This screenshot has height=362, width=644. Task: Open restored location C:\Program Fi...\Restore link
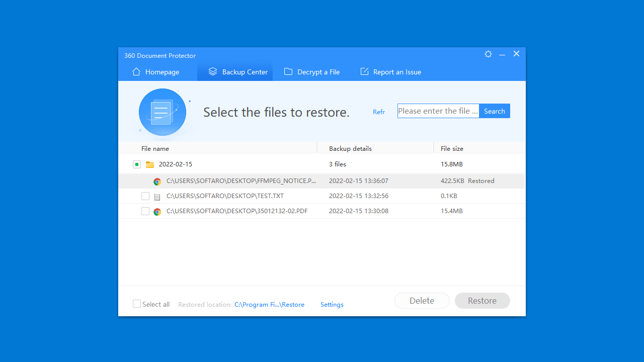[x=269, y=305]
